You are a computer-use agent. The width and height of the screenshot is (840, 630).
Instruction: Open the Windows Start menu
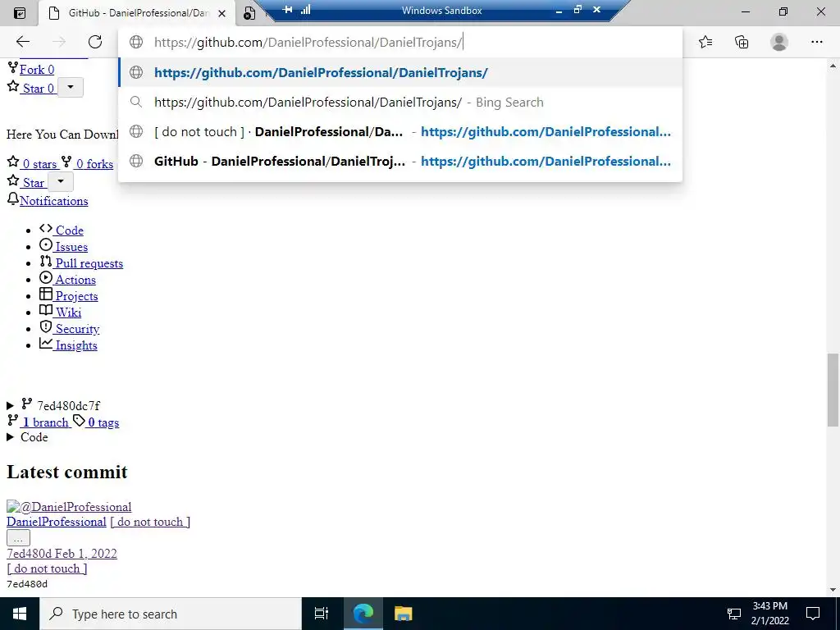tap(20, 614)
